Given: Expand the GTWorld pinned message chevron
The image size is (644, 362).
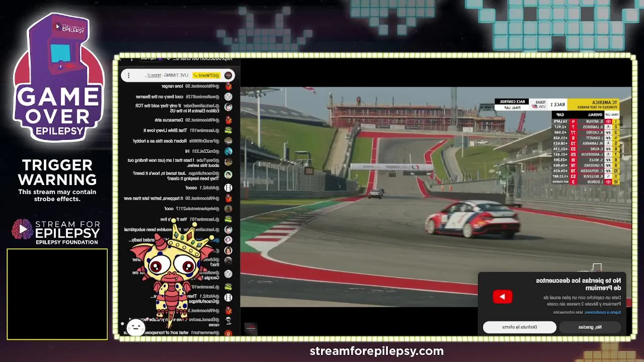Looking at the screenshot, I should point(195,75).
